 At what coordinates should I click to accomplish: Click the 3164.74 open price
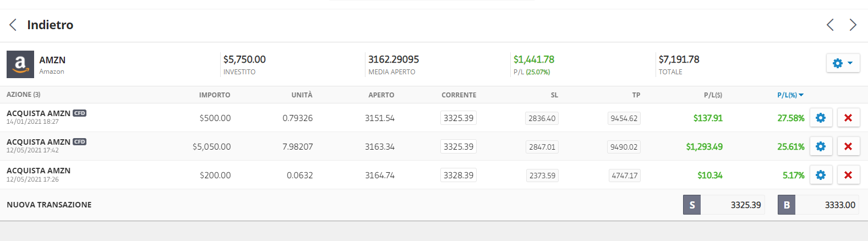click(380, 175)
